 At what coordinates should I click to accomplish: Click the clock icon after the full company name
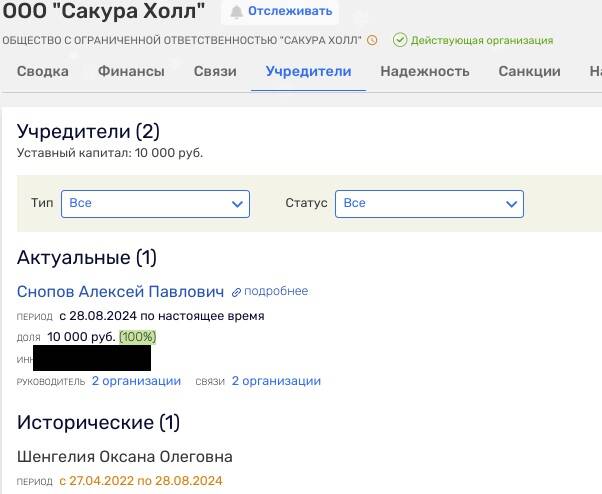pos(373,41)
